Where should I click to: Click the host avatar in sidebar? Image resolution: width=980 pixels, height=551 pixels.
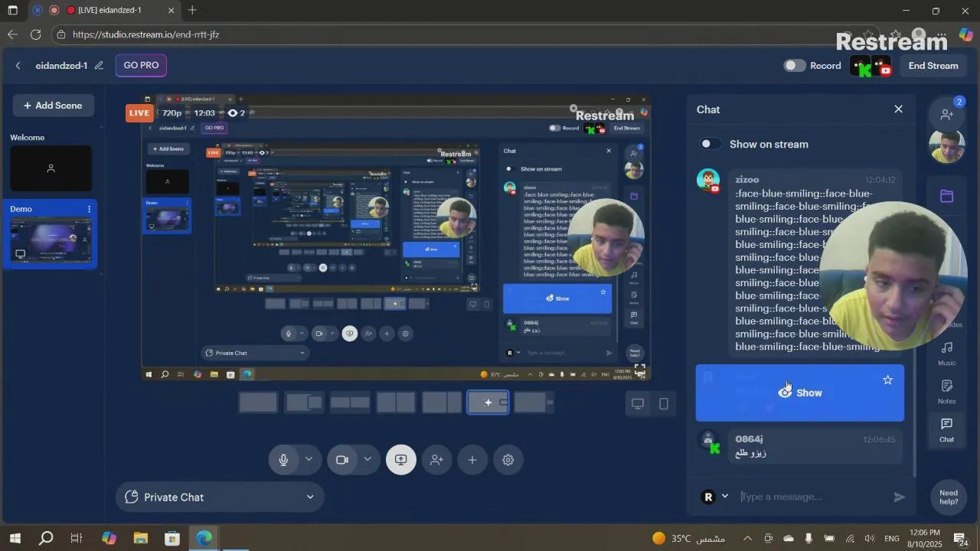947,147
